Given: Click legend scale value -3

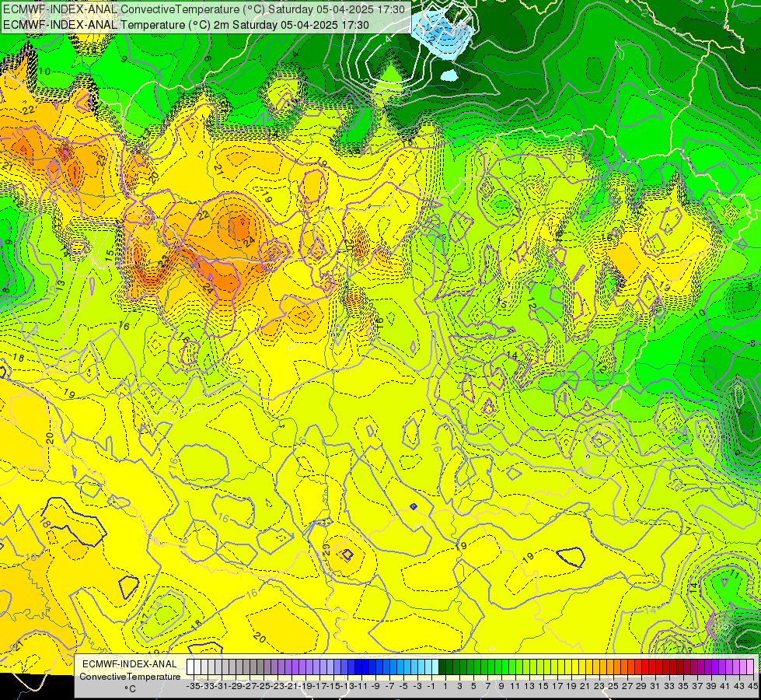Looking at the screenshot, I should click(417, 686).
